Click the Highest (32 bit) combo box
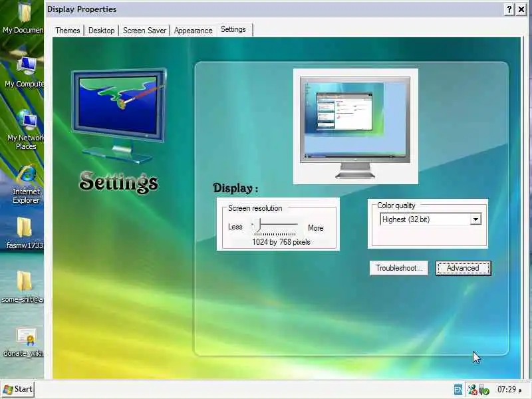532x399 pixels. [430, 219]
